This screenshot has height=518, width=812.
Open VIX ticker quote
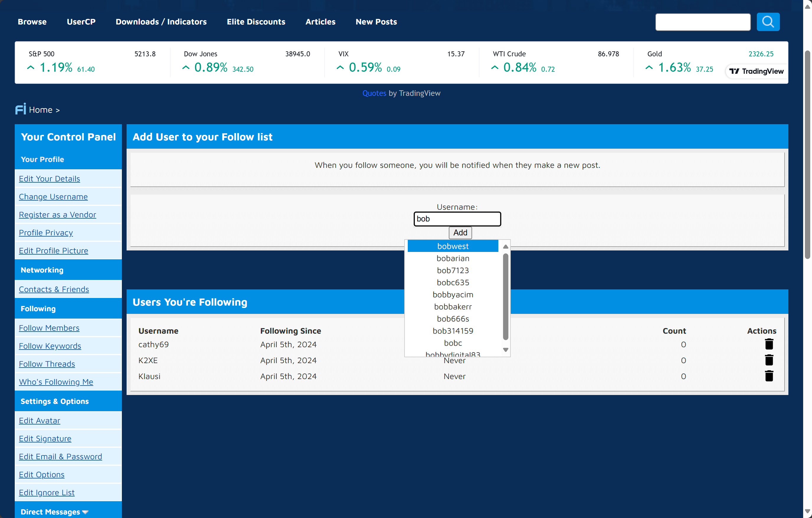click(x=401, y=62)
